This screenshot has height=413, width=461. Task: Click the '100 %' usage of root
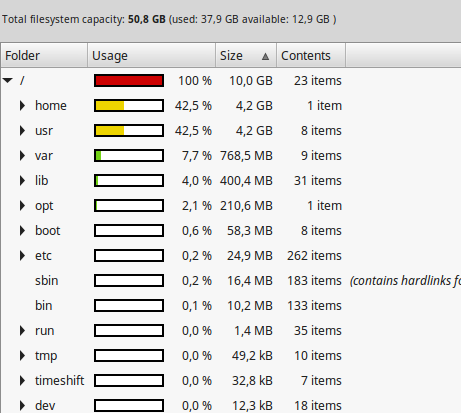(x=195, y=81)
